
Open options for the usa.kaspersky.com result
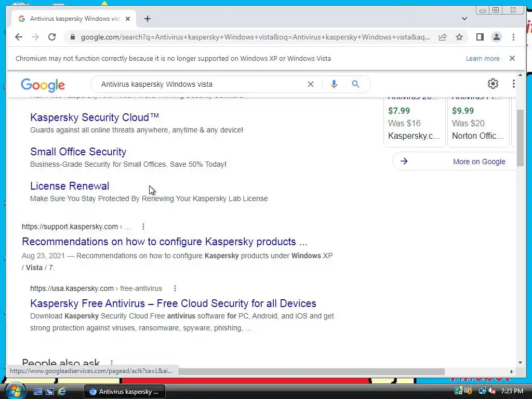pyautogui.click(x=175, y=288)
